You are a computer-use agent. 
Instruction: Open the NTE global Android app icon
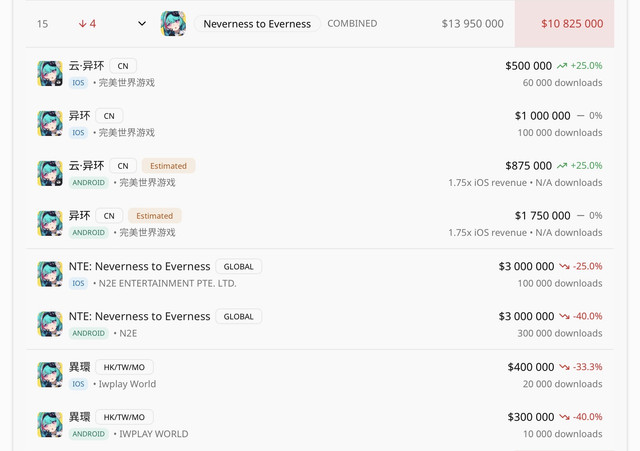tap(50, 324)
